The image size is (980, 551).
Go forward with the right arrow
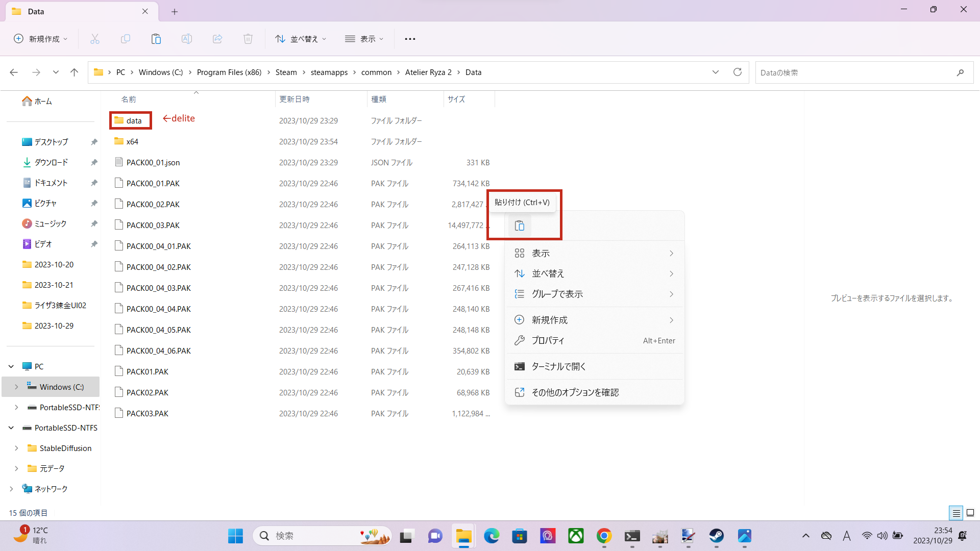click(x=36, y=72)
